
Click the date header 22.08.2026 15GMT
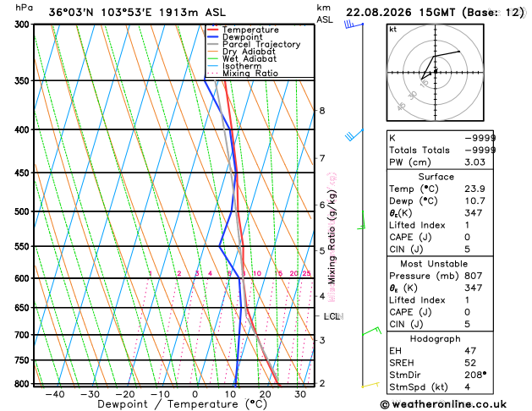coord(400,13)
